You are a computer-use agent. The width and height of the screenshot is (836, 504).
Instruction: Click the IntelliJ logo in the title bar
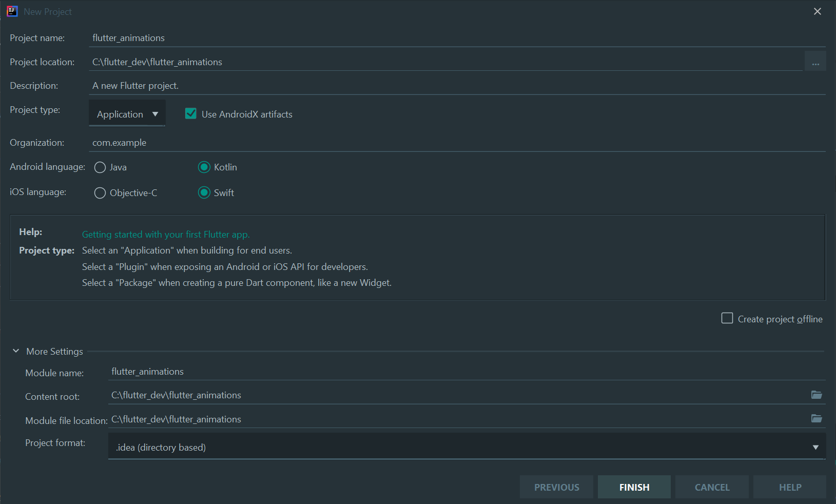coord(12,11)
